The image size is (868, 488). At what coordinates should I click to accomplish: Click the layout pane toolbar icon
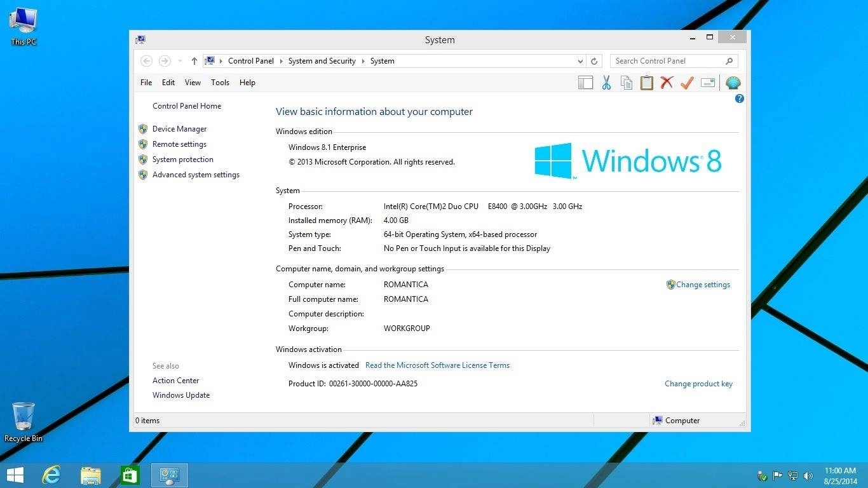point(585,83)
